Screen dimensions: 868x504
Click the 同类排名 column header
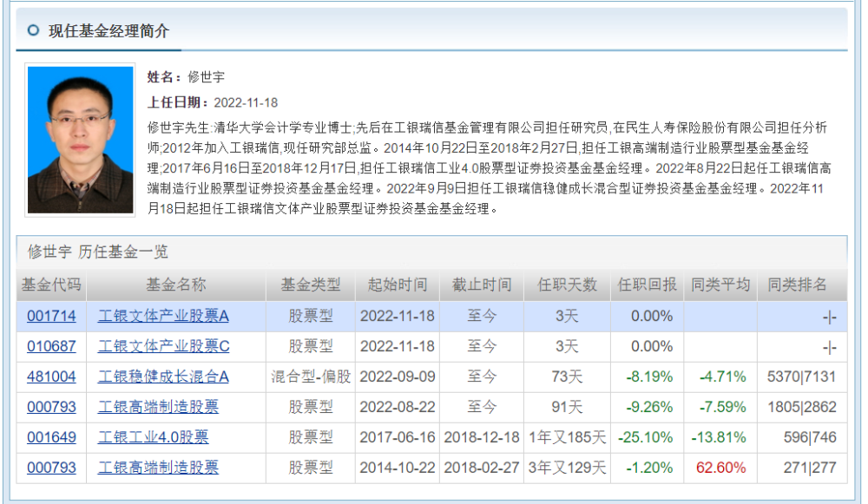[797, 285]
